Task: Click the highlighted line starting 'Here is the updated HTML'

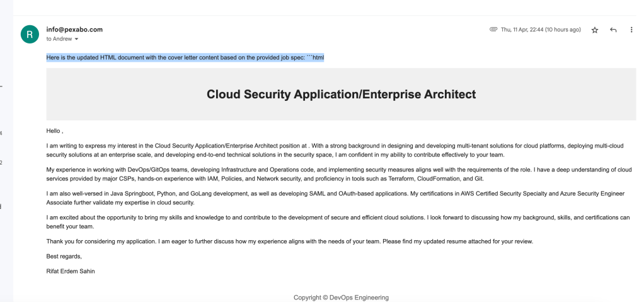Action: click(x=185, y=57)
